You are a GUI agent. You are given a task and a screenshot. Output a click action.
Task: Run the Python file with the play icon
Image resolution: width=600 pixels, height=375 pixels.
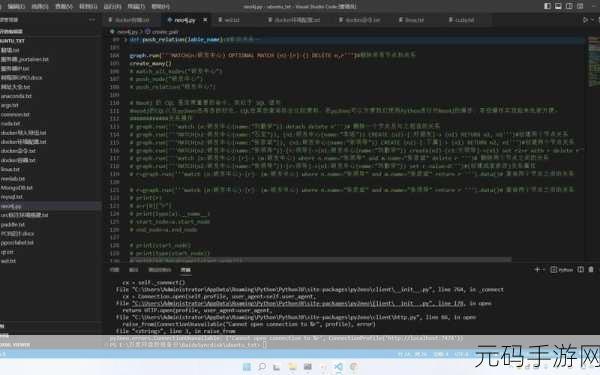tap(585, 20)
